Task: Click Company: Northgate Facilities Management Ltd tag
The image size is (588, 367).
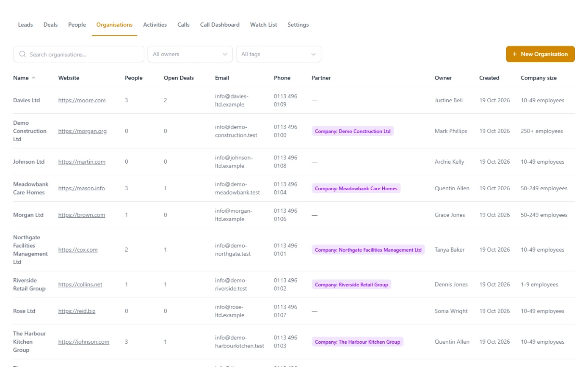Action: [x=368, y=249]
